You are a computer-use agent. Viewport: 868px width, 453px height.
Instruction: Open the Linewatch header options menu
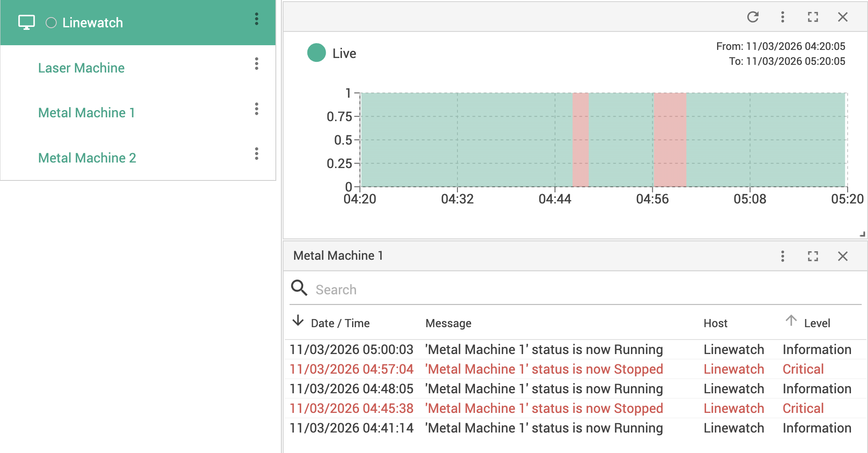click(x=256, y=19)
